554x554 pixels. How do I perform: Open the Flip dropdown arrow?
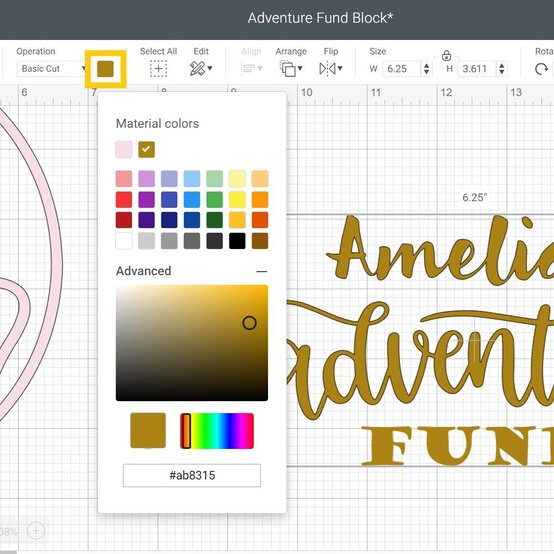(x=340, y=68)
